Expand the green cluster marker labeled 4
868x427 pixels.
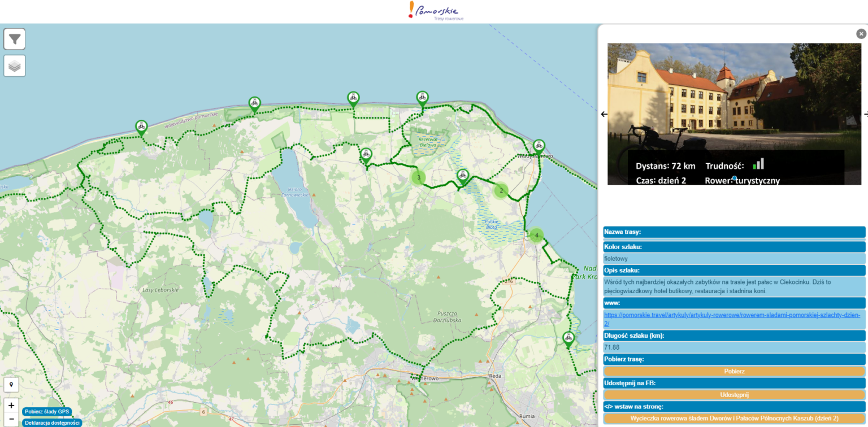point(536,235)
